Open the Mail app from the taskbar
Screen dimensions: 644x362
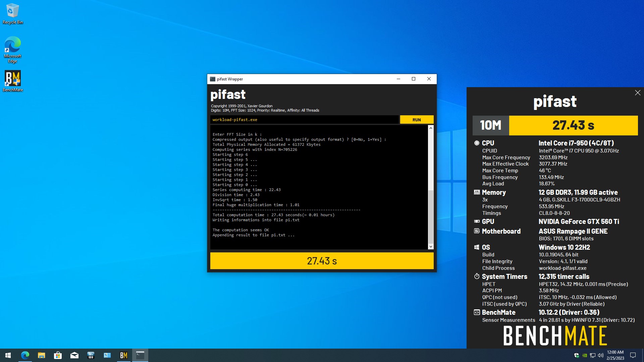74,355
